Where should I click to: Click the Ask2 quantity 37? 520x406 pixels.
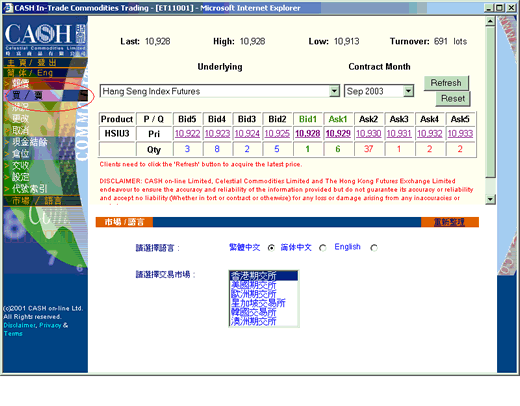click(369, 149)
